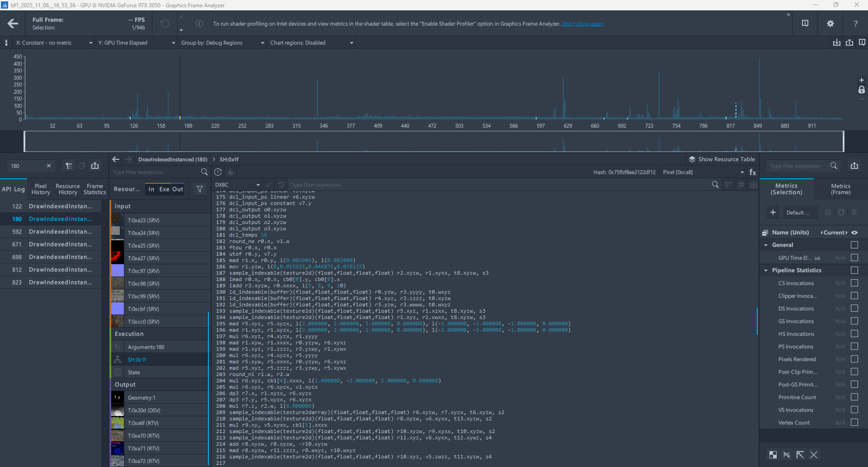Click the filter funnel icon in resources

[199, 189]
